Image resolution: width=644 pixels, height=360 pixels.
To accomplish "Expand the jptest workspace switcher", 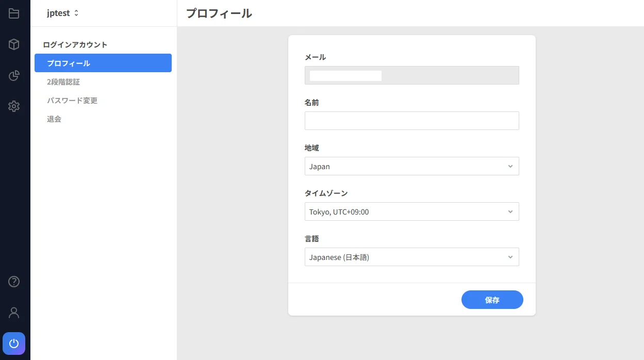I will coord(63,13).
